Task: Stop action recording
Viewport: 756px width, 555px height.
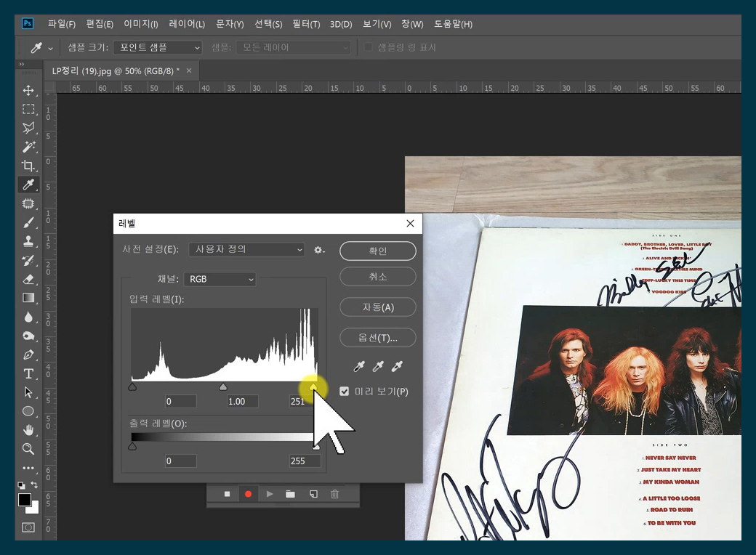Action: pos(227,494)
